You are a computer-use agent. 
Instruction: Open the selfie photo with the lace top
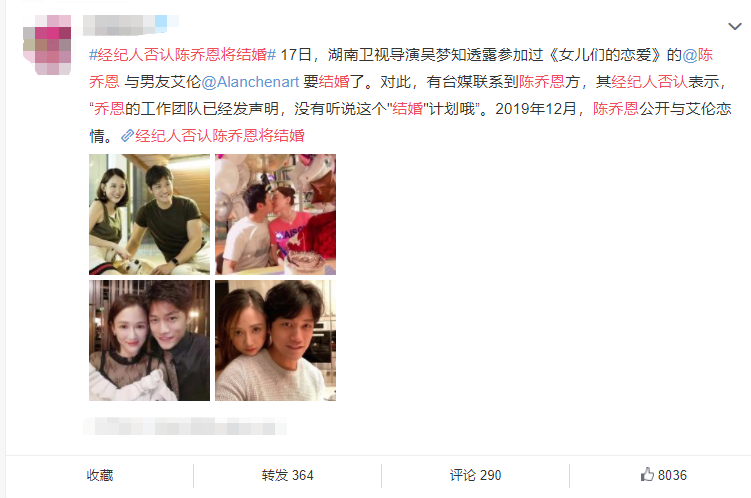(x=149, y=340)
